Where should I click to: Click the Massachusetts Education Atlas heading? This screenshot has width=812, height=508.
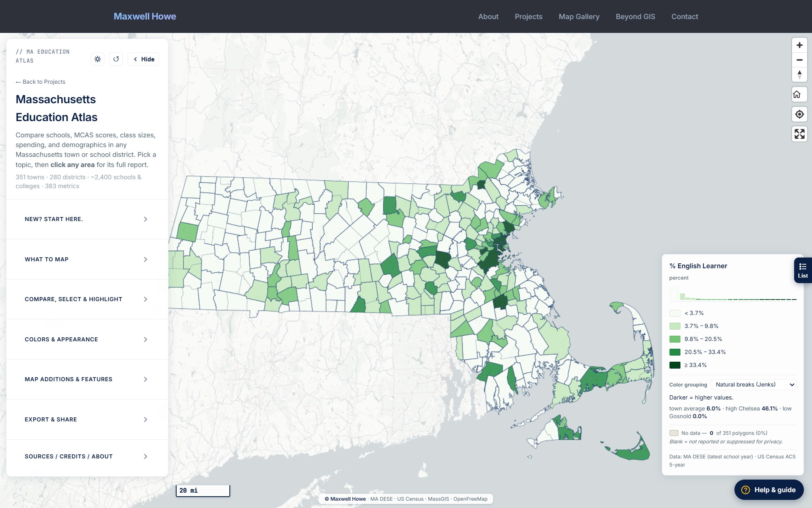[56, 108]
